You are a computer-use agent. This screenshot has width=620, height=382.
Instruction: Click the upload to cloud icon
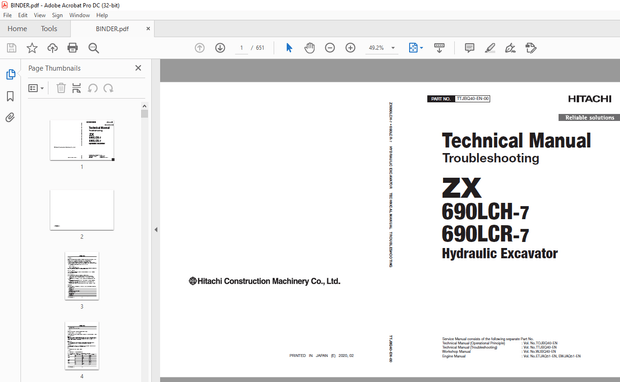[52, 48]
